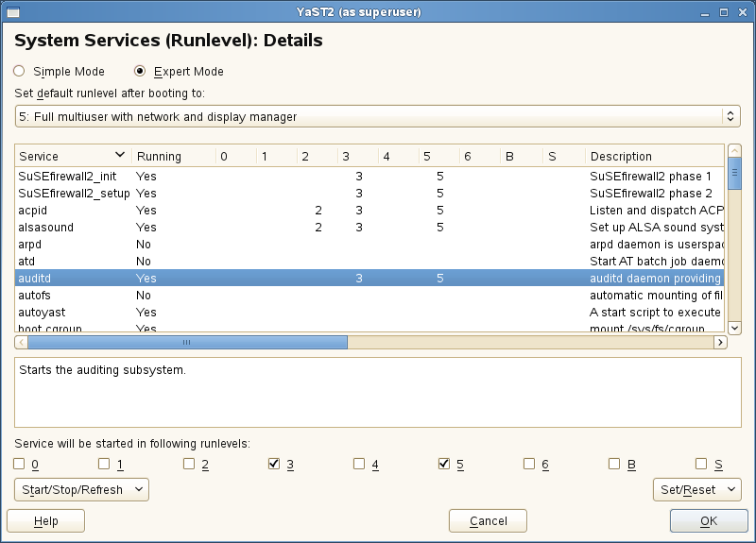The width and height of the screenshot is (756, 543).
Task: Uncheck runlevel 5 checkbox
Action: pyautogui.click(x=444, y=464)
